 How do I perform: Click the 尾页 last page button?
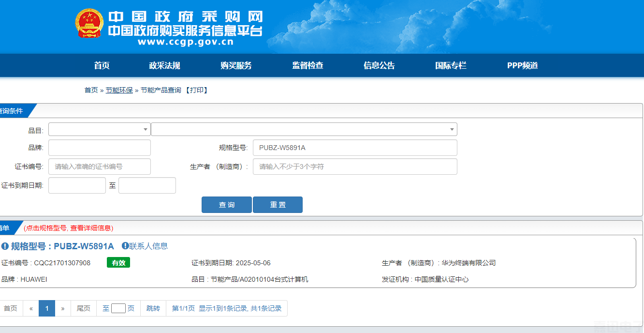(x=84, y=308)
